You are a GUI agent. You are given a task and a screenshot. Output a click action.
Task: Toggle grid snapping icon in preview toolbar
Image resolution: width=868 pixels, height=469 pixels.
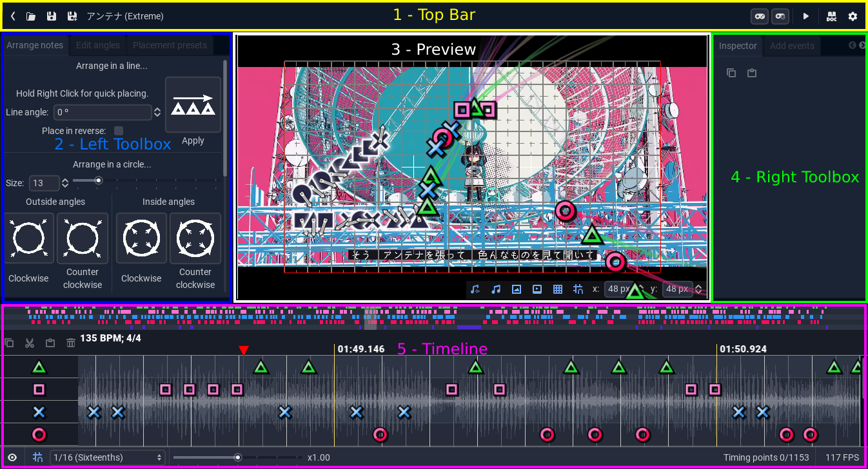pos(578,289)
